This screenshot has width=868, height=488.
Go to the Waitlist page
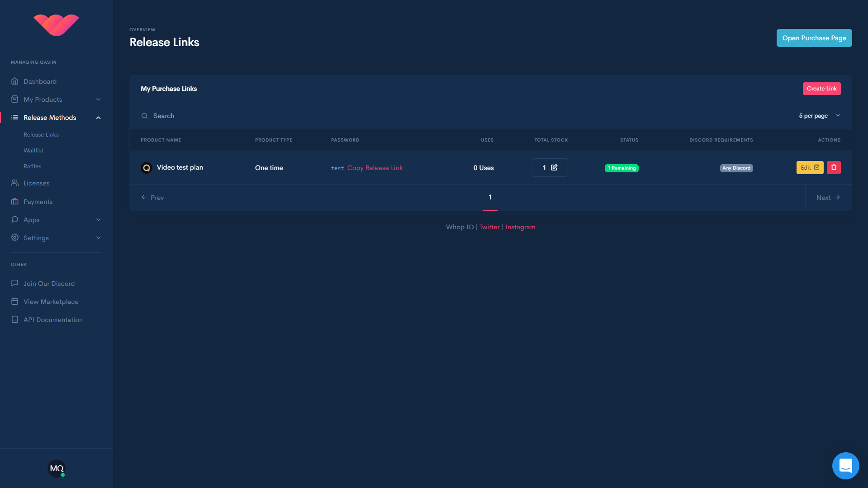(x=33, y=151)
